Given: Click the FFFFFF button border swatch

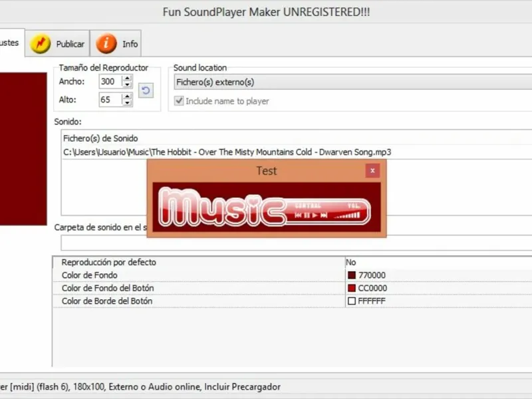Looking at the screenshot, I should (352, 301).
